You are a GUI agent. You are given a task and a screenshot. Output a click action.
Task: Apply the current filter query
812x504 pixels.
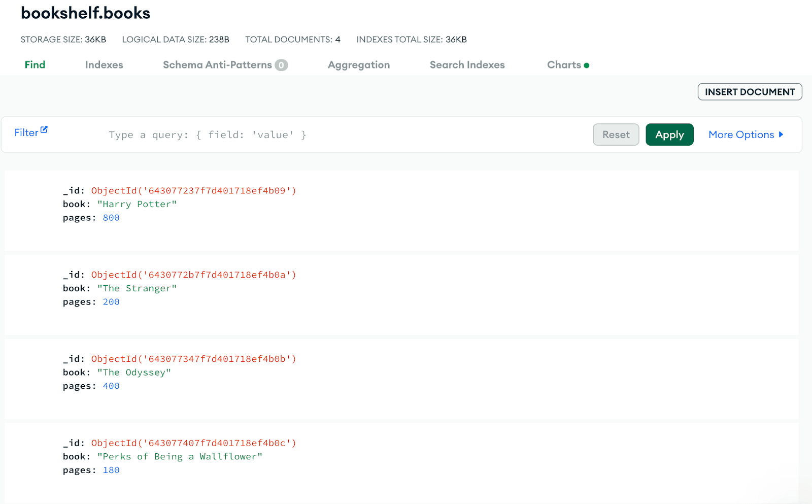click(x=669, y=135)
